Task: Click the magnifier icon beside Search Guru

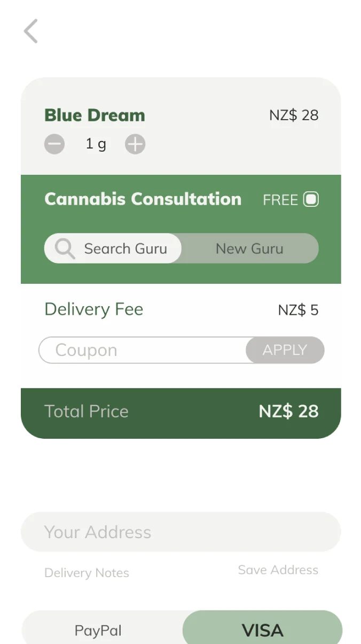Action: click(x=65, y=249)
